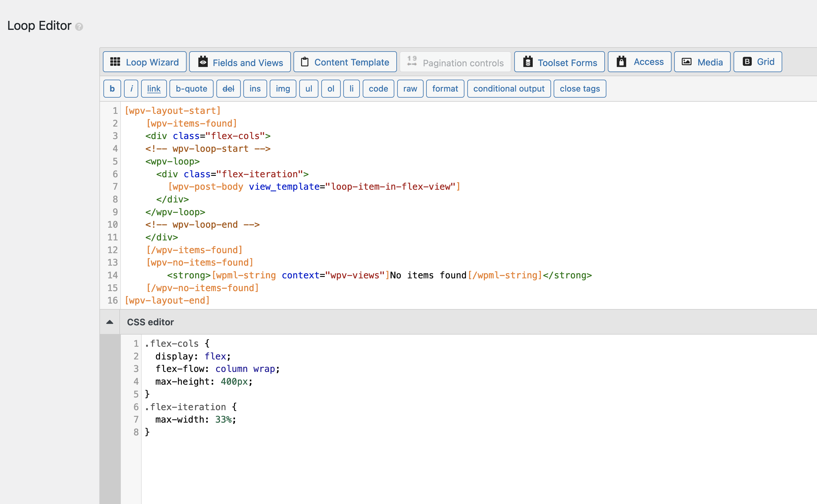Insert ul list tag

(309, 89)
